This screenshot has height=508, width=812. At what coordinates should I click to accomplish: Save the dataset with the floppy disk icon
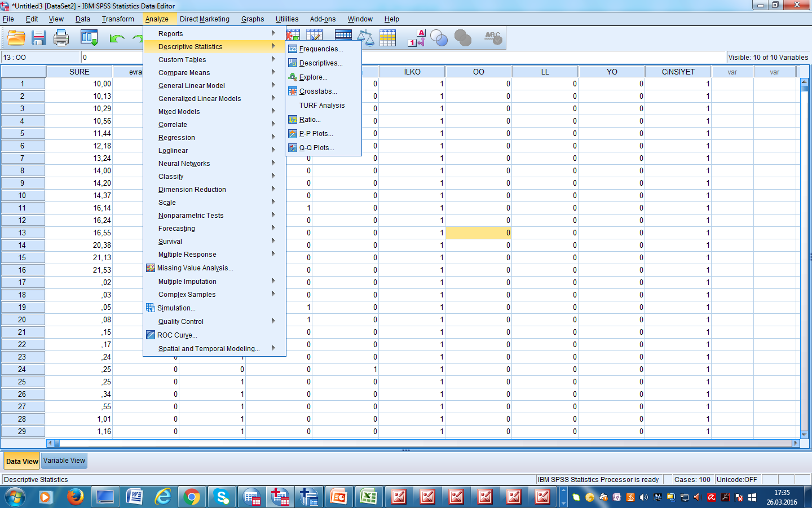click(38, 38)
